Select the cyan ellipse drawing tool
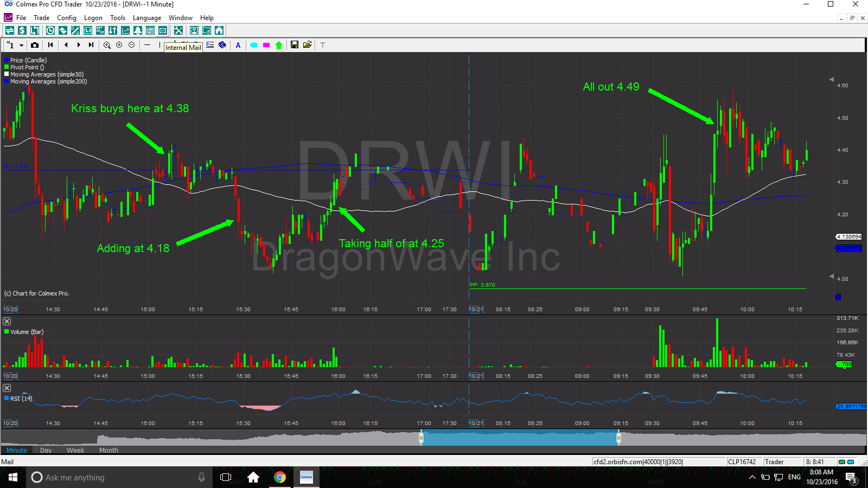 point(254,45)
